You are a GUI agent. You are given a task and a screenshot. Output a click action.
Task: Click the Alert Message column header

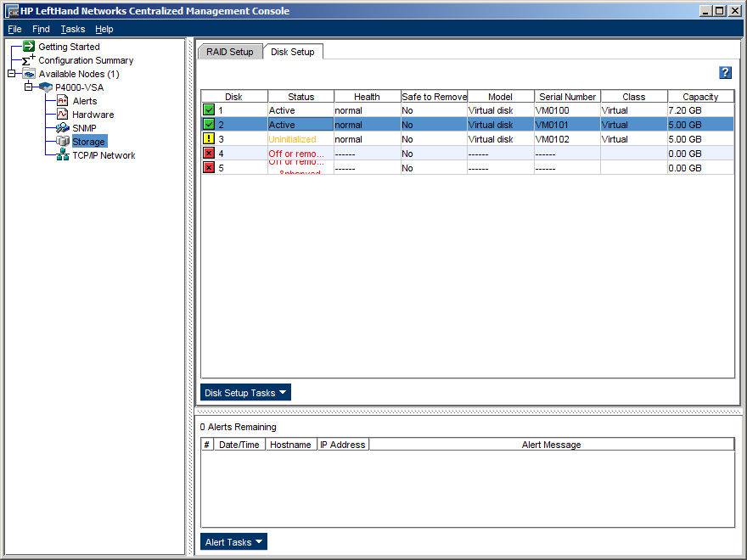pos(551,445)
